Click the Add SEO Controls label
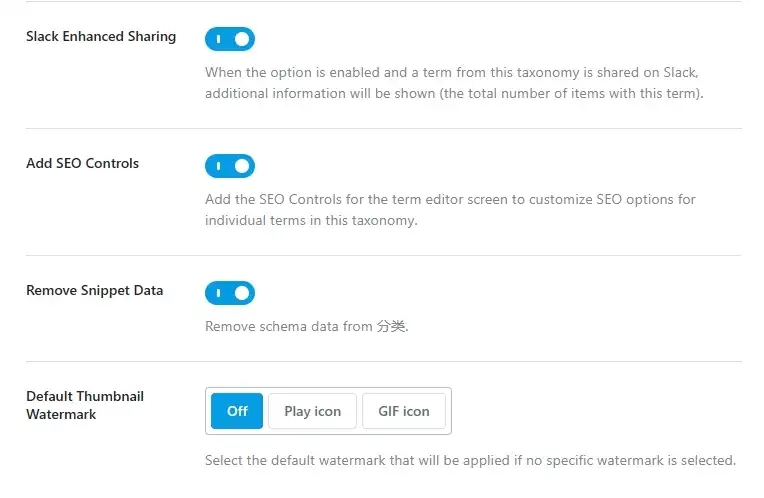Viewport: 764px width, 498px height. point(82,163)
